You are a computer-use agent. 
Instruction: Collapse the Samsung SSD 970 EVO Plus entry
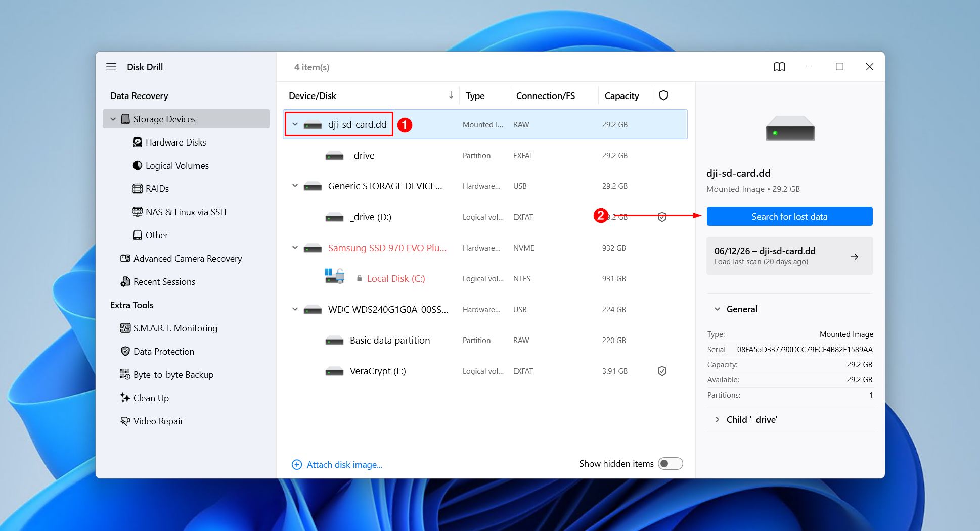coord(295,248)
